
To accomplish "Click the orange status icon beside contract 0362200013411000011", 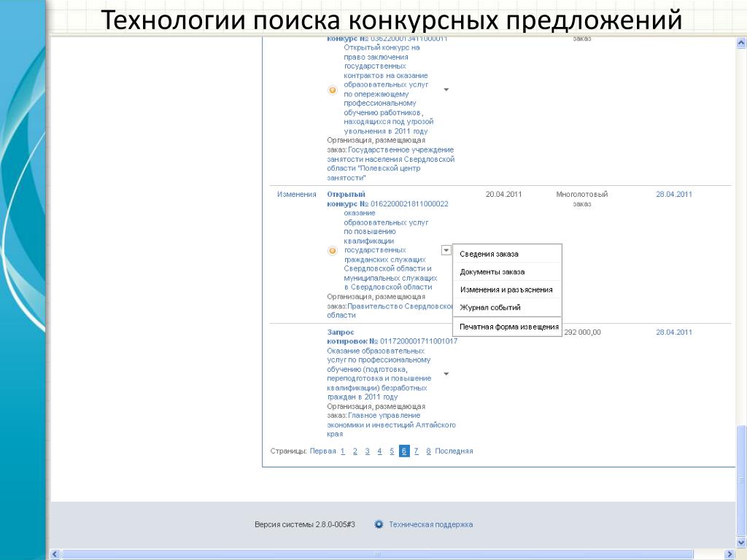I will (x=333, y=90).
